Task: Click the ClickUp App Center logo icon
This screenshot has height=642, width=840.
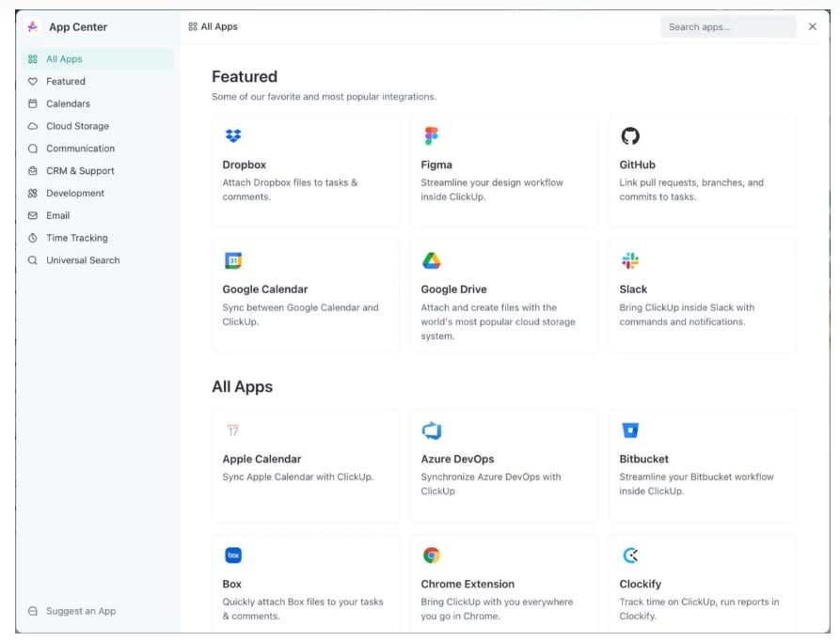Action: point(33,26)
